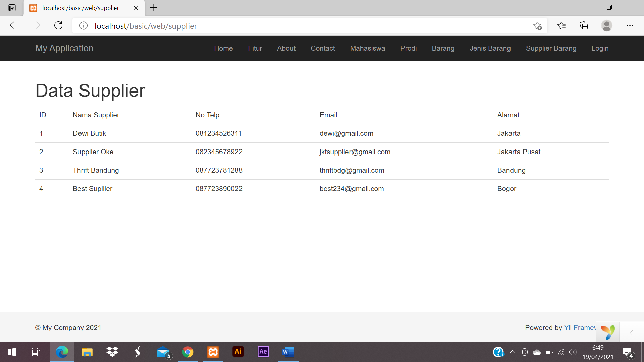Open the Collections icon in toolbar
Screen dimensions: 644x362
(584, 26)
